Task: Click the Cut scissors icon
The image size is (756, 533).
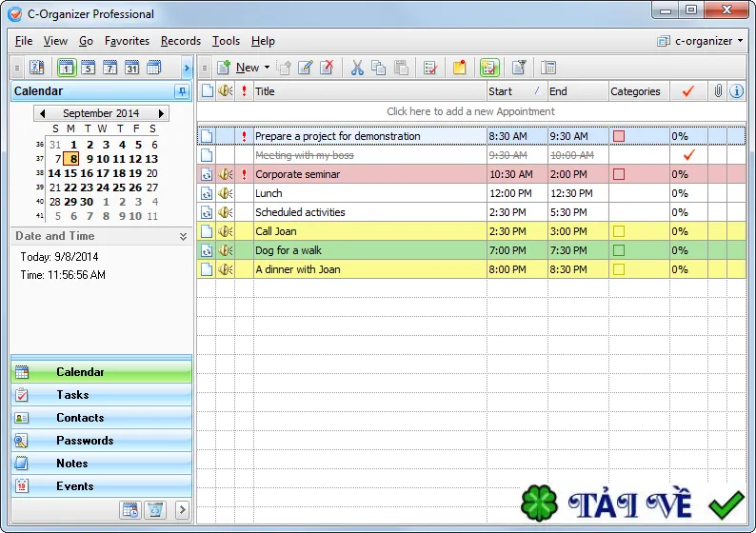Action: [x=357, y=68]
